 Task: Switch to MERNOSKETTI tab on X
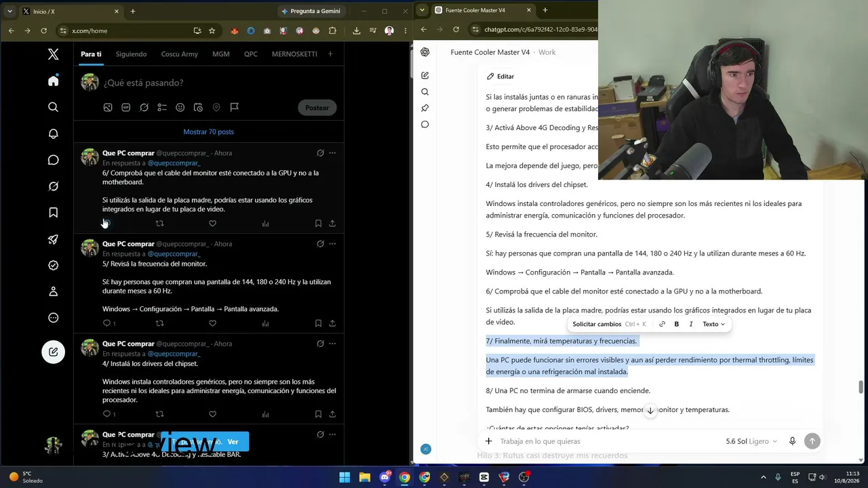[294, 54]
